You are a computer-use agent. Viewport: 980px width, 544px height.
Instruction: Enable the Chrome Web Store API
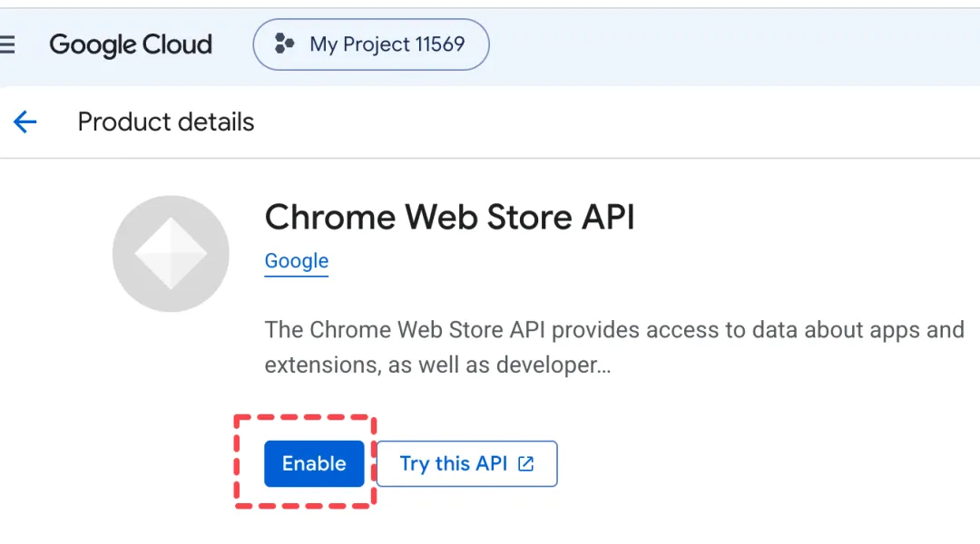tap(314, 463)
